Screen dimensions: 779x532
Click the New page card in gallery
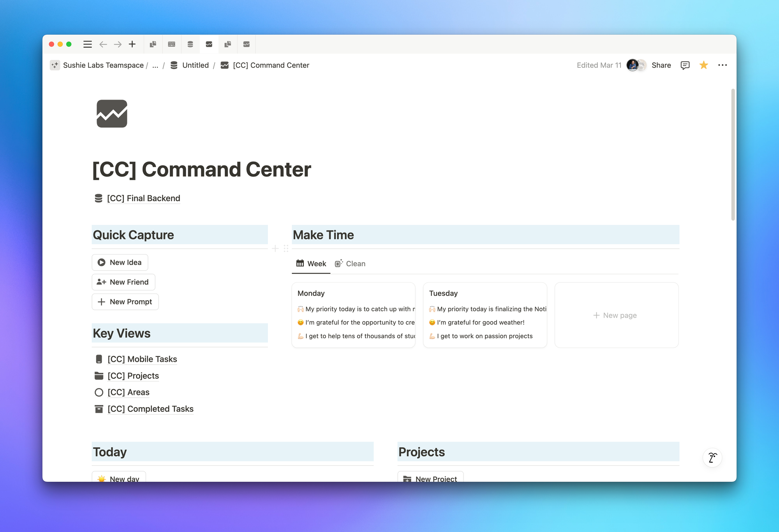coord(616,315)
